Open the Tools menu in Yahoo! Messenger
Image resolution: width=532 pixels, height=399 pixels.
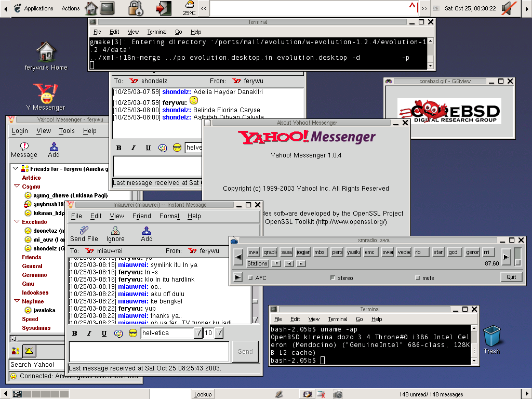point(67,130)
